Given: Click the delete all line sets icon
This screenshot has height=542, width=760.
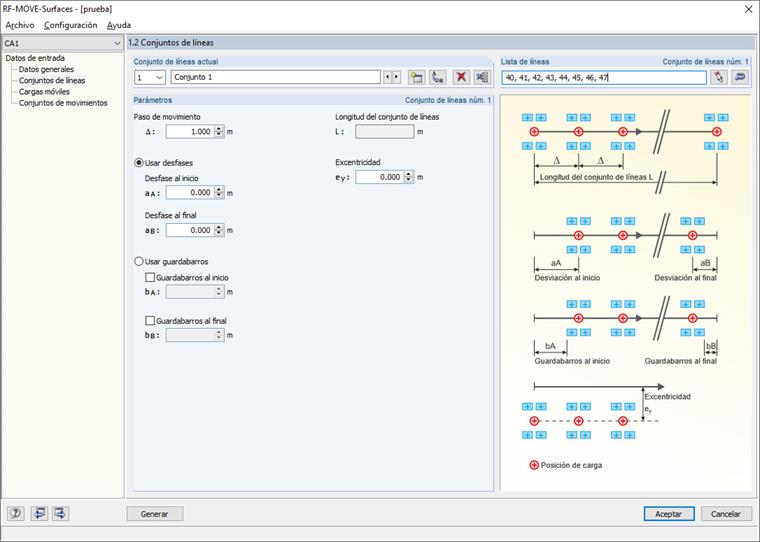Looking at the screenshot, I should click(482, 77).
